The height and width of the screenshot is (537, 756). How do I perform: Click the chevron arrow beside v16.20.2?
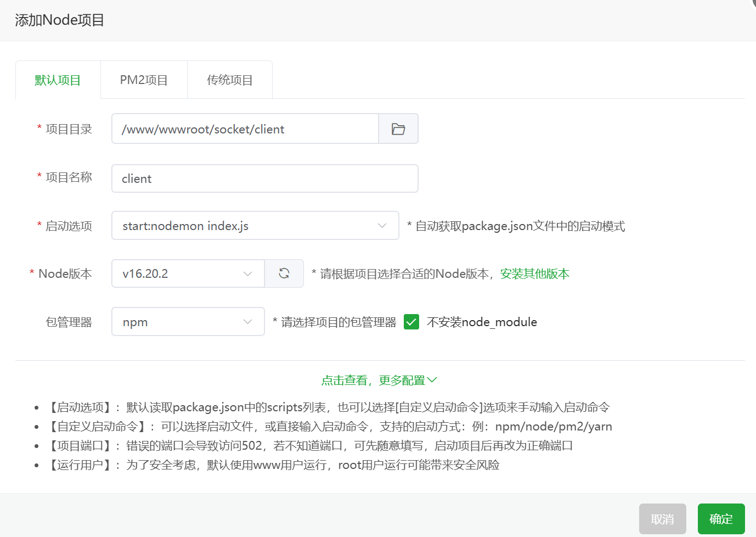pos(247,273)
